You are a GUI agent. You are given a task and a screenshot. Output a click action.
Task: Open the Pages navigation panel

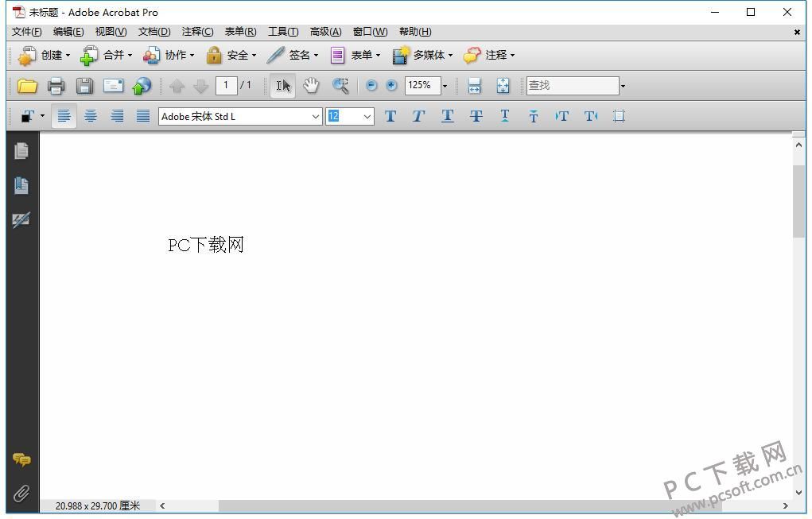21,150
